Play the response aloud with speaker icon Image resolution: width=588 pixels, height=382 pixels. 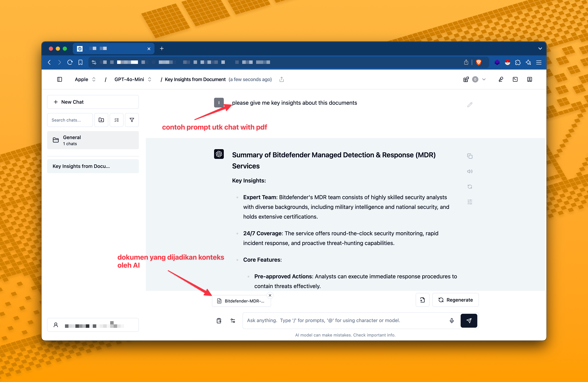coord(470,171)
